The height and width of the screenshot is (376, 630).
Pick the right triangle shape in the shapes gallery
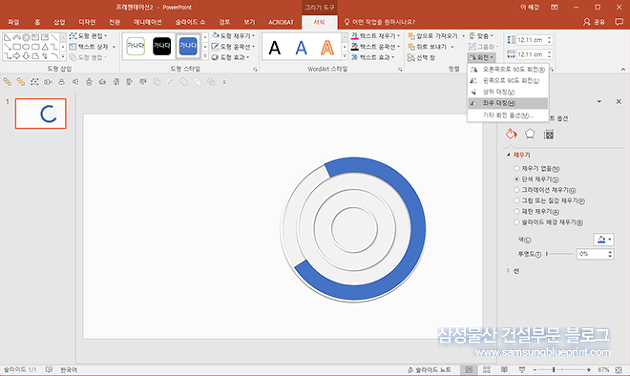pyautogui.click(x=8, y=37)
